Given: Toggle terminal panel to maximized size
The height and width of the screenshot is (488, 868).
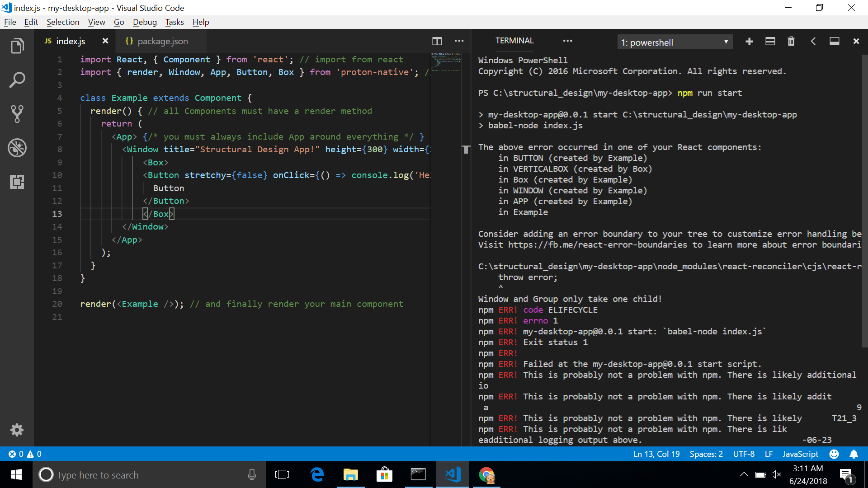Looking at the screenshot, I should point(835,41).
